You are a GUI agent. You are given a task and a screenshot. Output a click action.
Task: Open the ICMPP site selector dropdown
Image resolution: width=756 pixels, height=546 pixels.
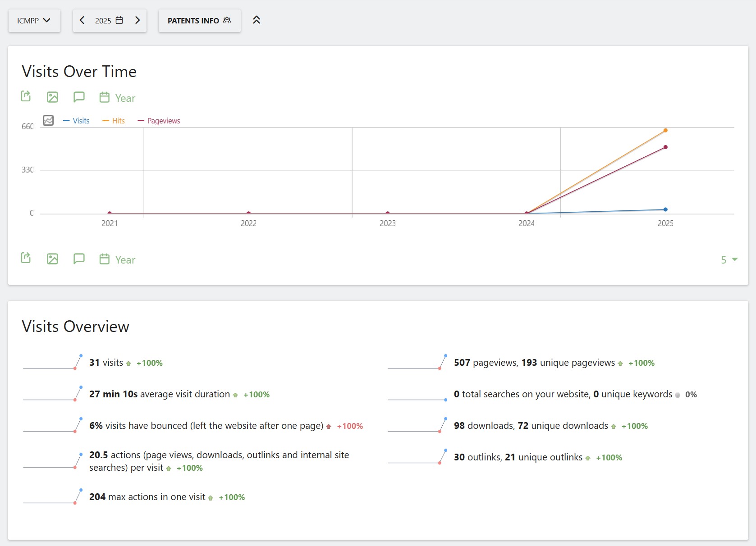[x=34, y=21]
